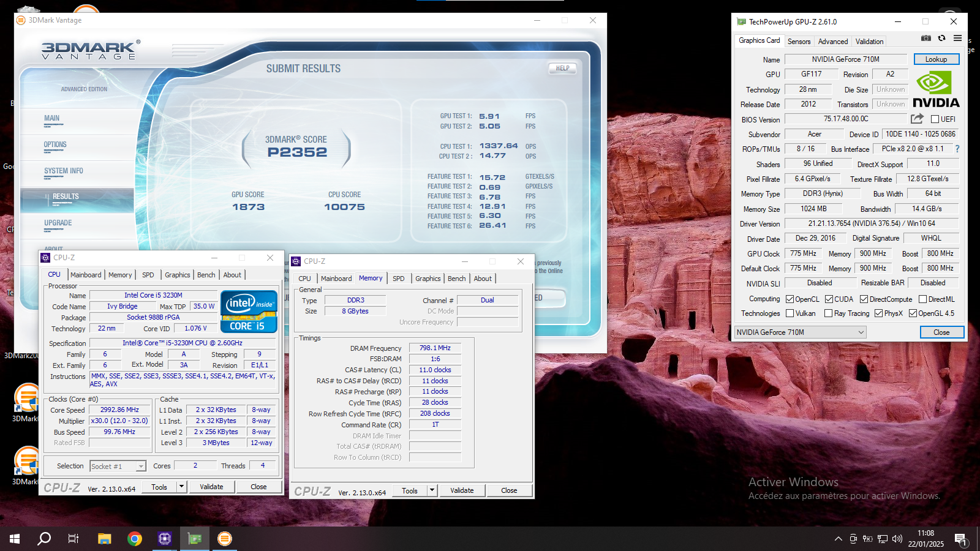The image size is (980, 551).
Task: Open the Bench tab in left CPU-Z window
Action: pyautogui.click(x=206, y=275)
